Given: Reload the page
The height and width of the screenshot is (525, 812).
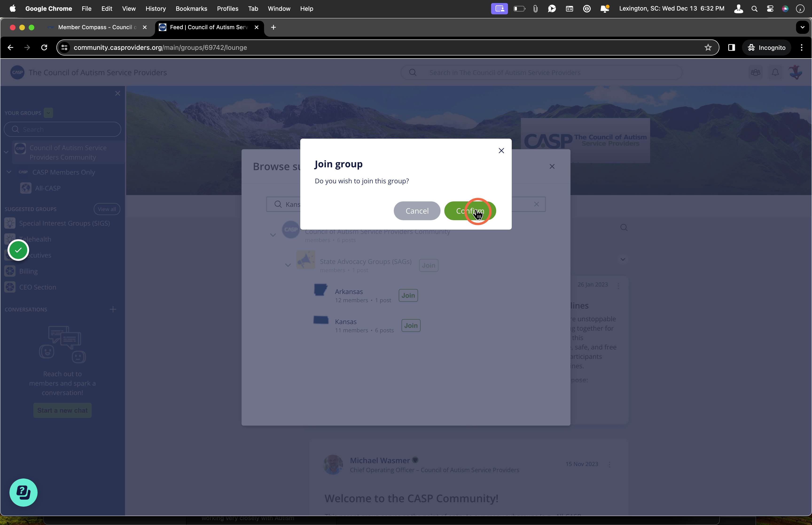Looking at the screenshot, I should point(44,48).
